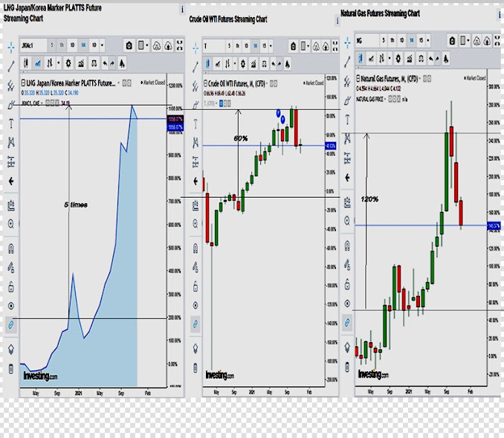Select 5 minute interval on Crude Oil chart
Screen dimensions: 504x438
click(x=229, y=46)
